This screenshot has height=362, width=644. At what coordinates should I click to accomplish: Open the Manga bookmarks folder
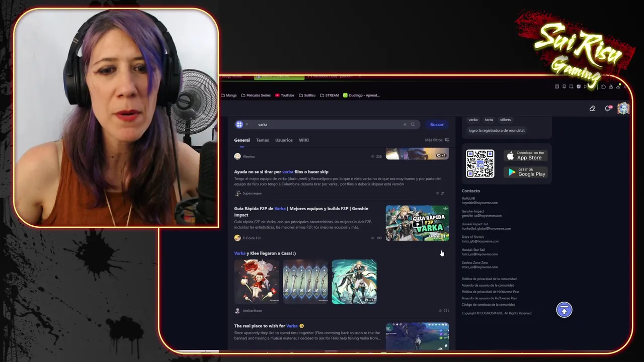point(229,95)
